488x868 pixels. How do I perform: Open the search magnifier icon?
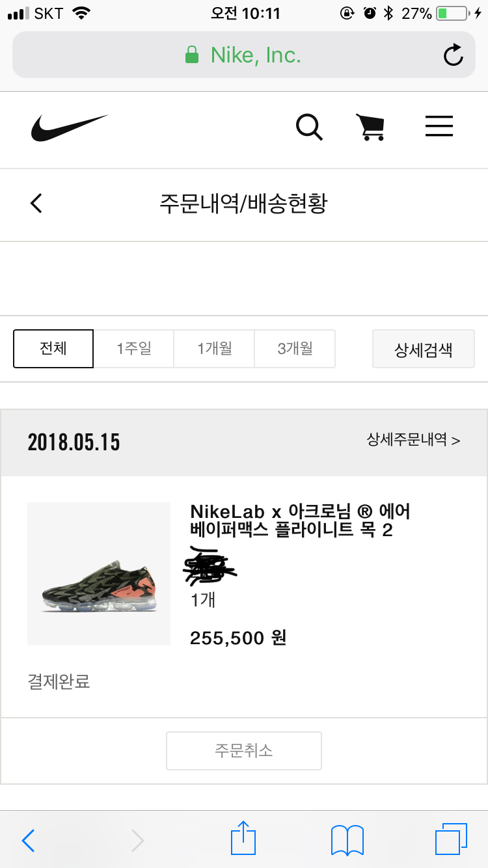309,127
